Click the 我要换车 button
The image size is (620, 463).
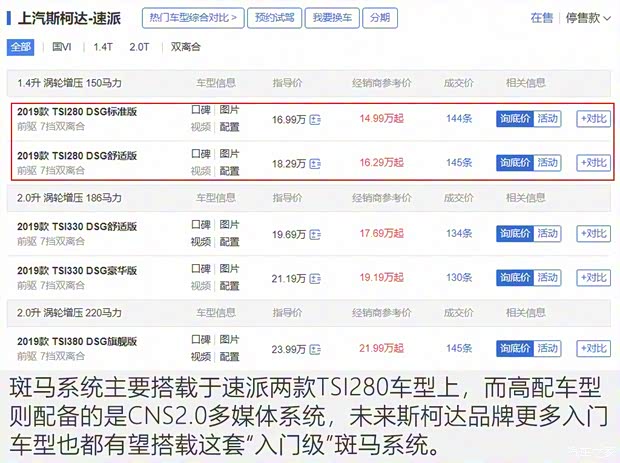pos(332,18)
